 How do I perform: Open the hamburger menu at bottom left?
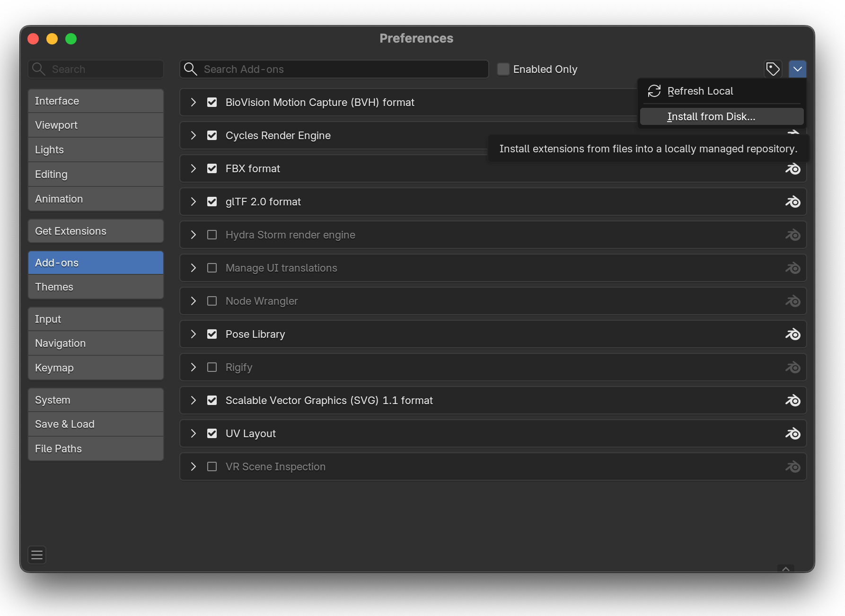click(x=37, y=555)
